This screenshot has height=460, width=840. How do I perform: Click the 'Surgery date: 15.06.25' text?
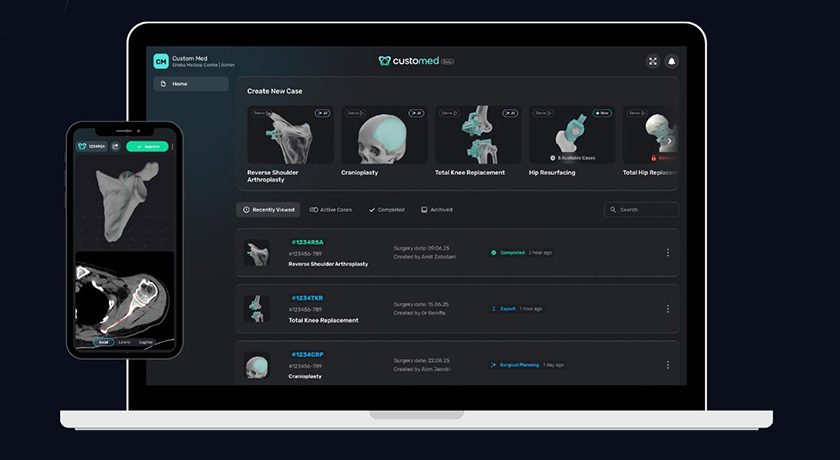[x=422, y=304]
